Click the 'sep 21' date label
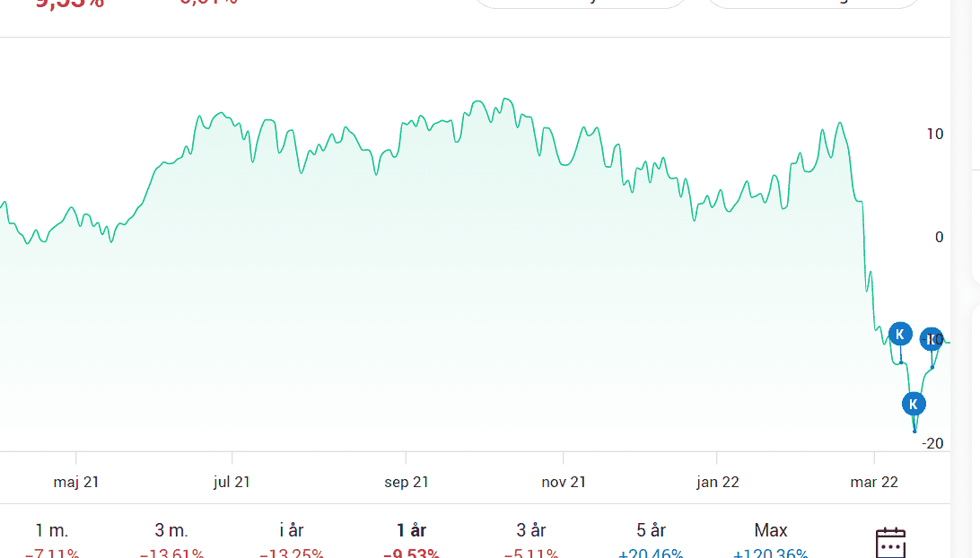Viewport: 980px width, 558px height. click(x=407, y=483)
